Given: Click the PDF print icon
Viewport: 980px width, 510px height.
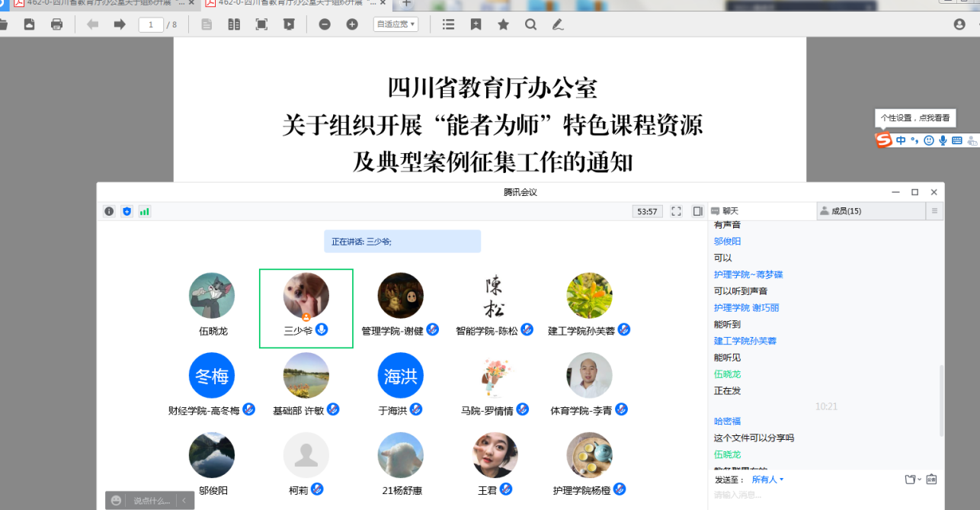Looking at the screenshot, I should pyautogui.click(x=56, y=24).
